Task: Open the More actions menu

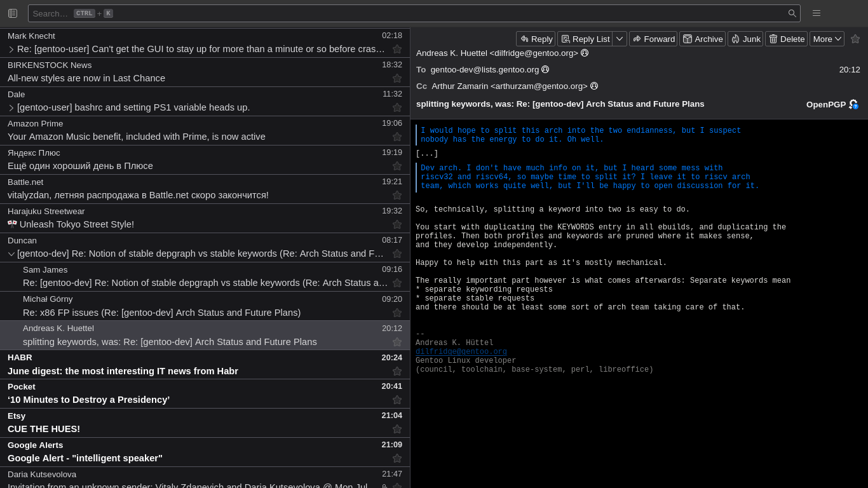Action: point(827,39)
